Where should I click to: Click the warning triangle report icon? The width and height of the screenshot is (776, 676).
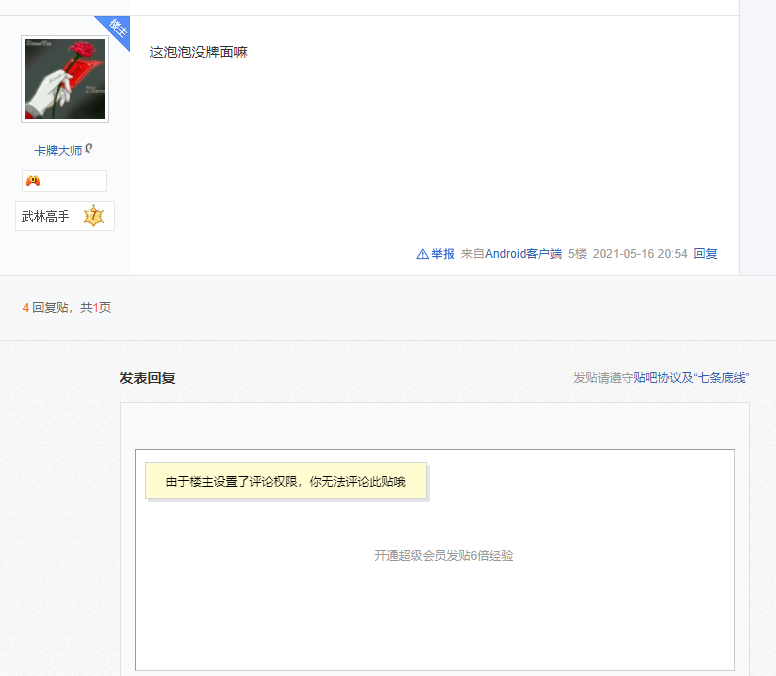tap(422, 254)
